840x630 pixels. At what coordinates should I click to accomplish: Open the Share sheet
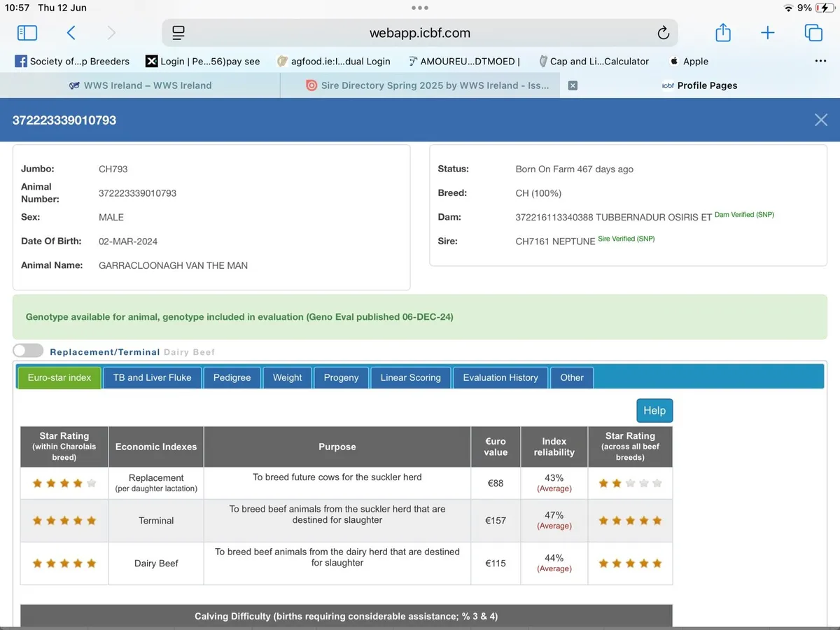click(723, 32)
